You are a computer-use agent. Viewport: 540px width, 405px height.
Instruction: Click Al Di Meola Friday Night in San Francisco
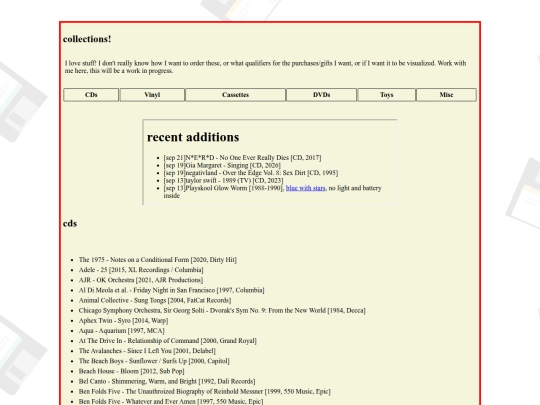172,290
